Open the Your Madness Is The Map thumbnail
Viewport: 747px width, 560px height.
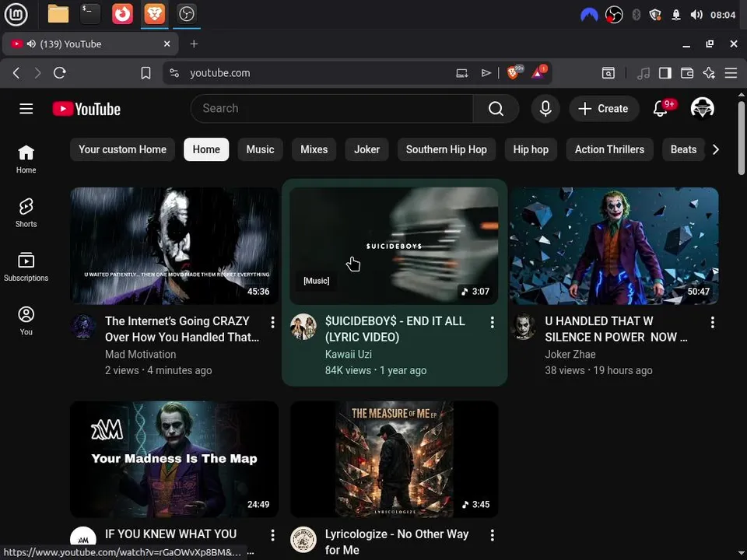174,459
